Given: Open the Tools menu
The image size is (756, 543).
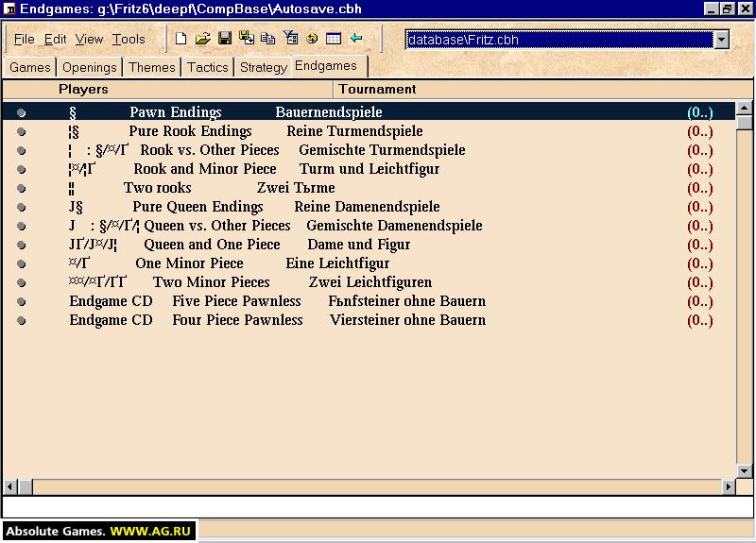Looking at the screenshot, I should point(129,39).
